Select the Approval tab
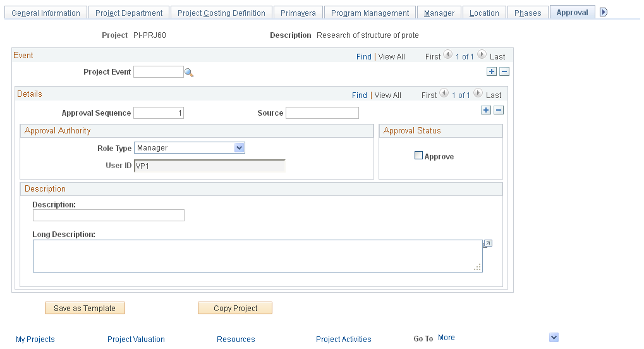 point(572,13)
